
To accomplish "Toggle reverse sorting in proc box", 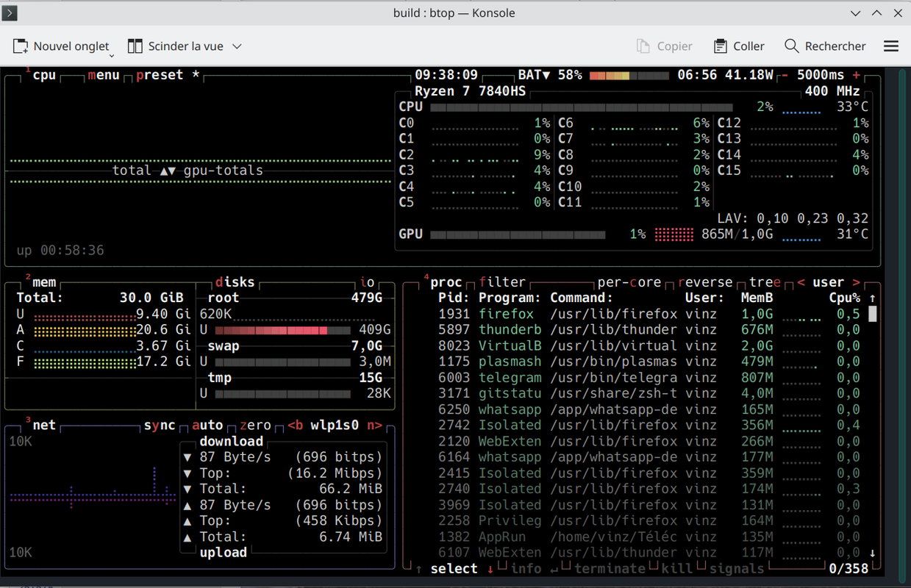I will [705, 282].
